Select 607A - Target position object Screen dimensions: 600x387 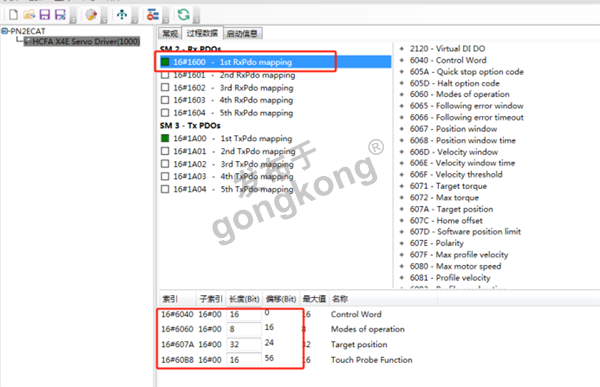click(452, 209)
